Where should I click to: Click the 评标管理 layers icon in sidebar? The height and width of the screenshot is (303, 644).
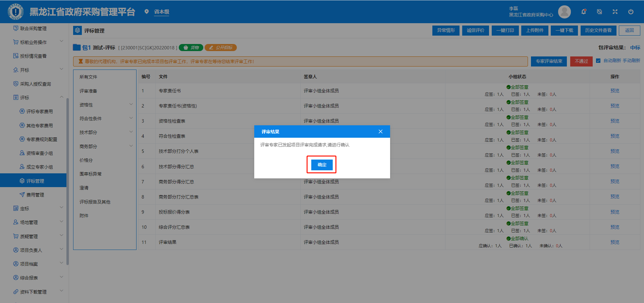tap(22, 181)
